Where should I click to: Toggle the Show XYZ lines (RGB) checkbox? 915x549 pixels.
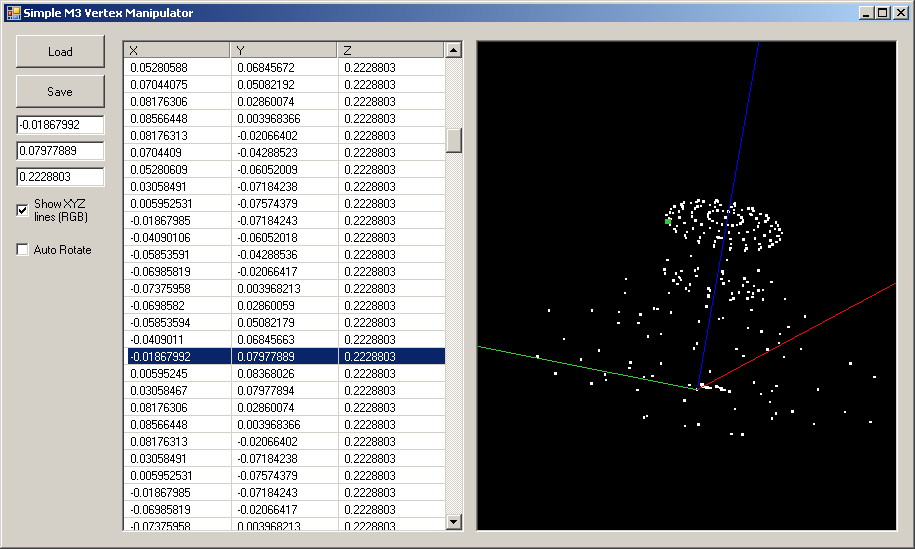point(23,211)
